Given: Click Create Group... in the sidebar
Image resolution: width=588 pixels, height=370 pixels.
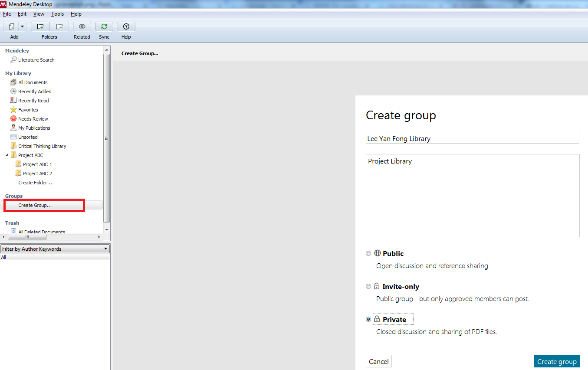Looking at the screenshot, I should (35, 205).
